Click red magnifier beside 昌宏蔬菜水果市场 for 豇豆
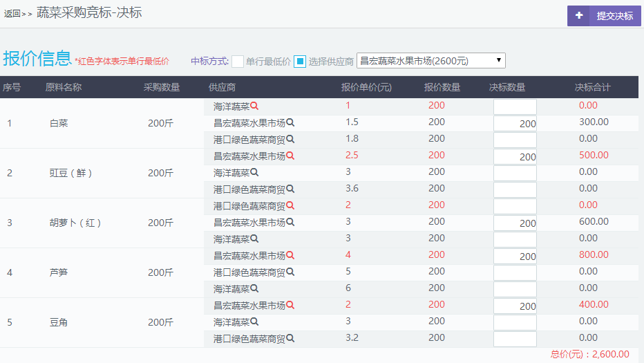 point(290,156)
